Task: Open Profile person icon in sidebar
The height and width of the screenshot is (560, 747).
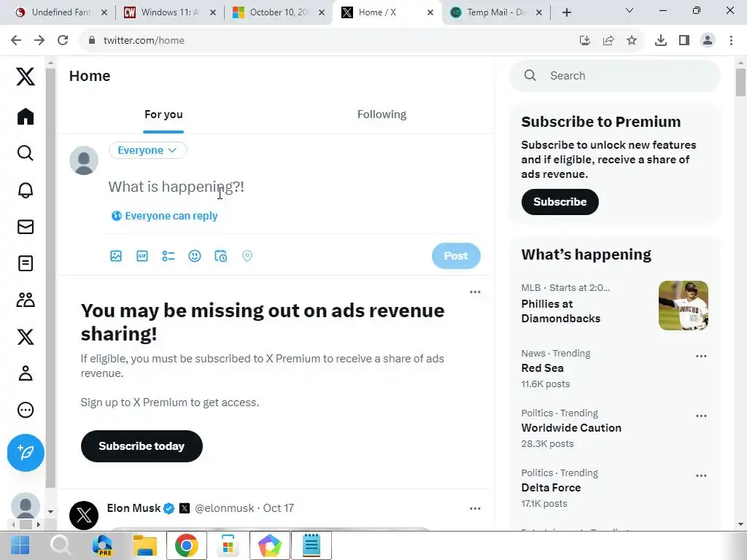Action: pos(26,373)
